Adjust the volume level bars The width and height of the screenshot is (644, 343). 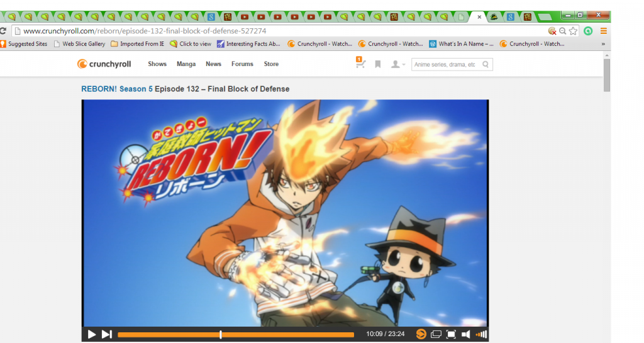click(481, 334)
